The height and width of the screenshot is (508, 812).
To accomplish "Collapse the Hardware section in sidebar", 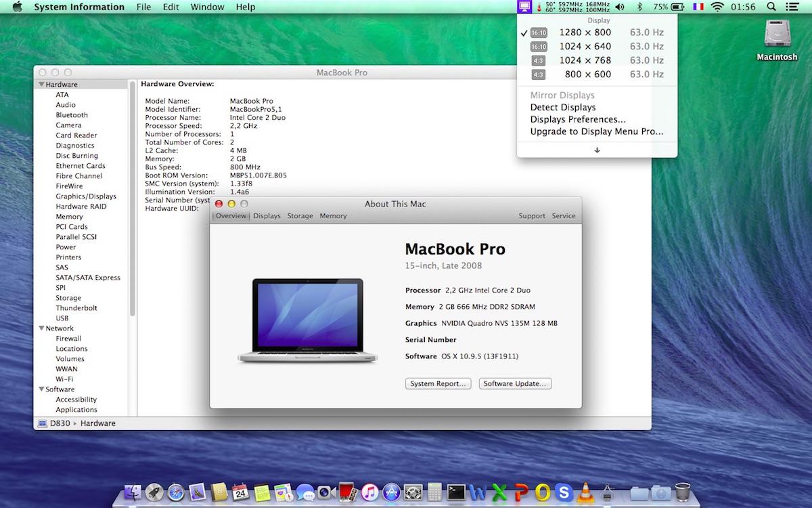I will tap(41, 85).
